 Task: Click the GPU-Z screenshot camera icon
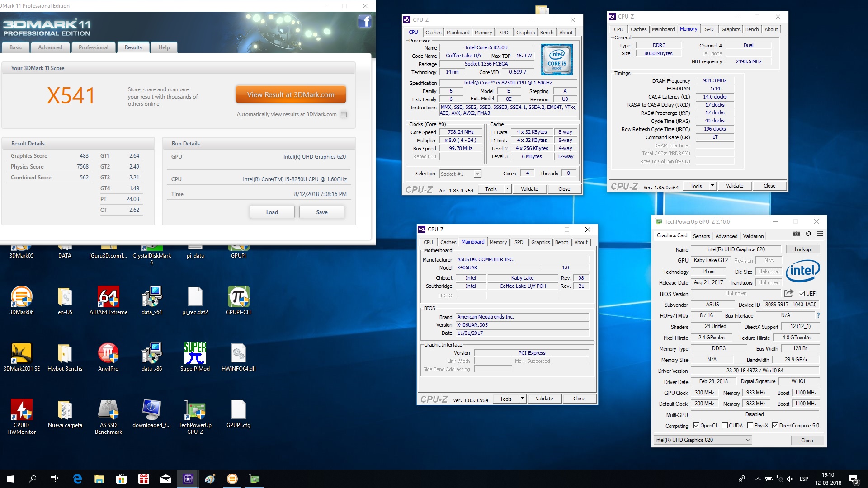pos(797,234)
